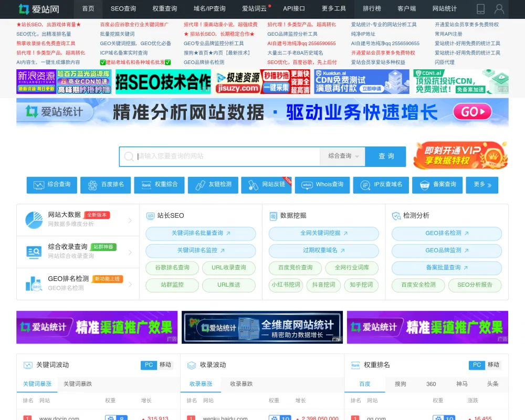Click the 权重排名 Rank icon
This screenshot has width=525, height=420.
point(355,365)
